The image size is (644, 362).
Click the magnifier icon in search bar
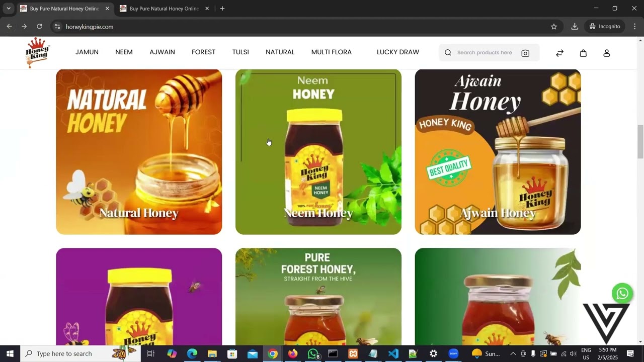[x=447, y=52]
